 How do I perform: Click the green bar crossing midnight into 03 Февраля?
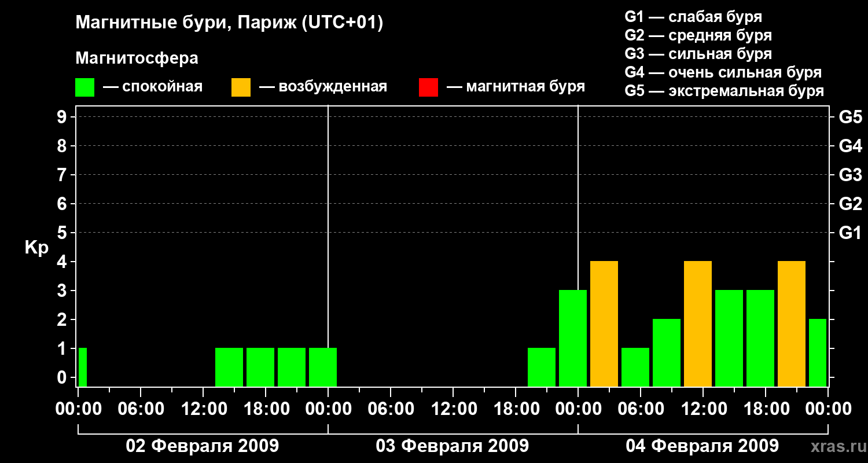click(x=323, y=367)
